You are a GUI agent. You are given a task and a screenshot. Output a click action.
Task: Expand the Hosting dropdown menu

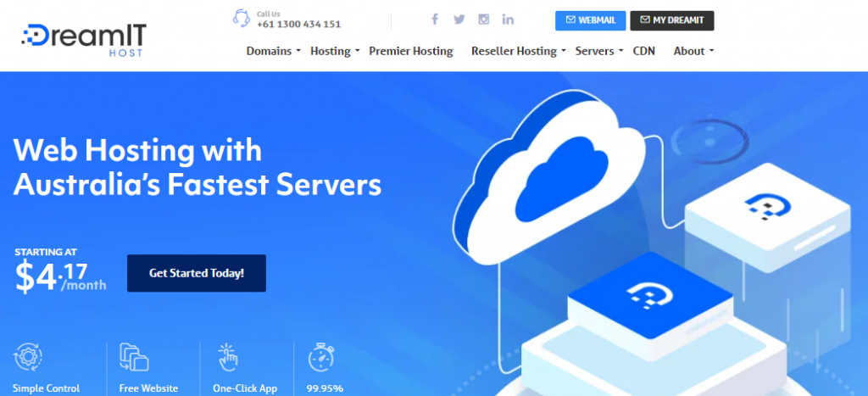click(335, 51)
